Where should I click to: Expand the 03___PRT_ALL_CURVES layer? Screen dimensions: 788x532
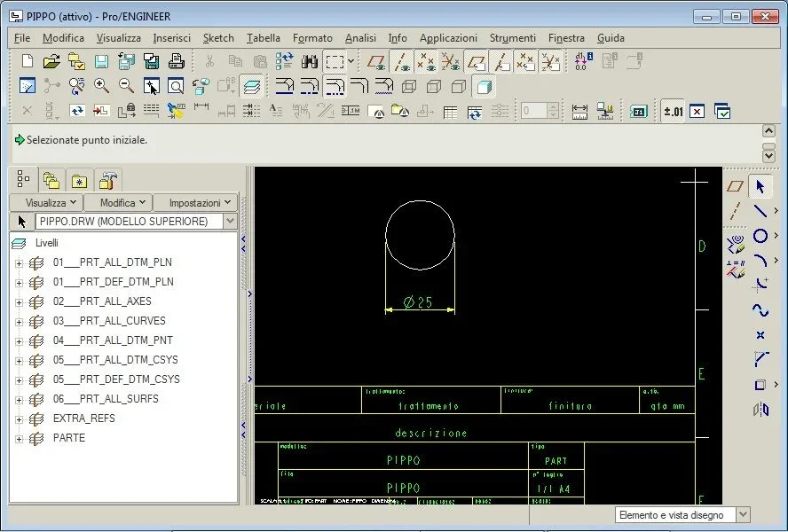click(20, 322)
